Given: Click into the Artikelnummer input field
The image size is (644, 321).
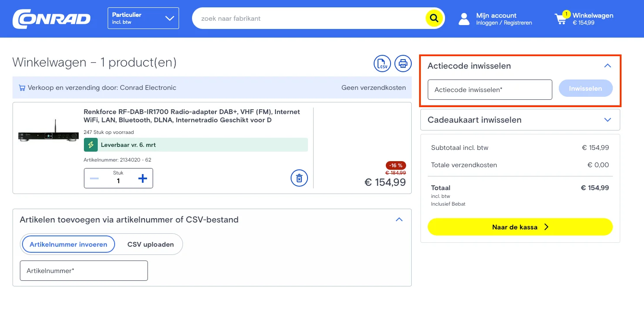Looking at the screenshot, I should tap(84, 270).
